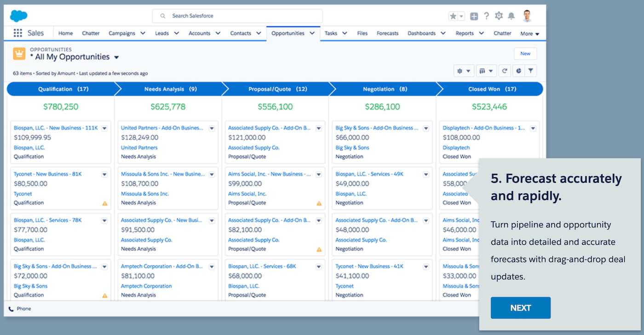Open the global actions plus icon
Screen dimensions: 644x335
(474, 16)
